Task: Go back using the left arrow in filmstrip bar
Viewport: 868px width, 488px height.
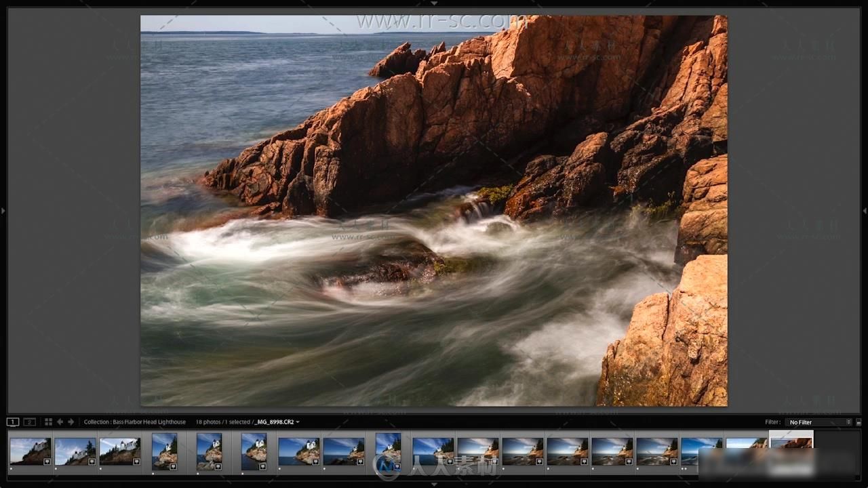Action: 60,422
